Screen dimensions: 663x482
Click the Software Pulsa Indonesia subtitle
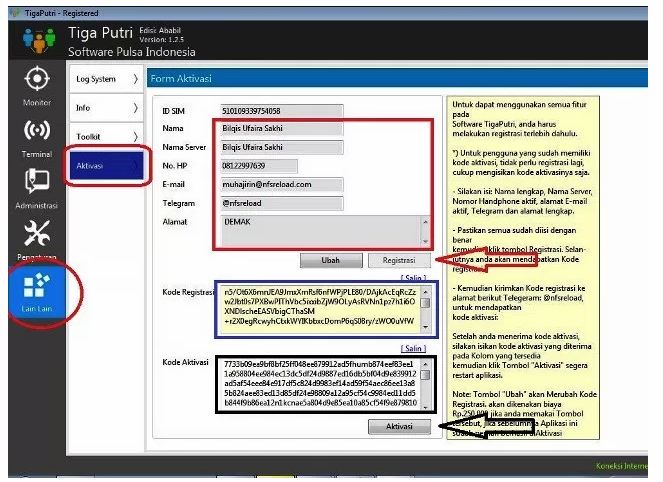tap(132, 52)
